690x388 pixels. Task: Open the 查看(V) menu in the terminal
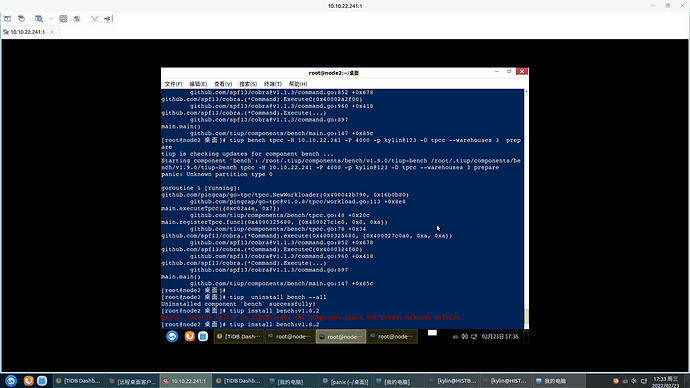click(x=223, y=84)
